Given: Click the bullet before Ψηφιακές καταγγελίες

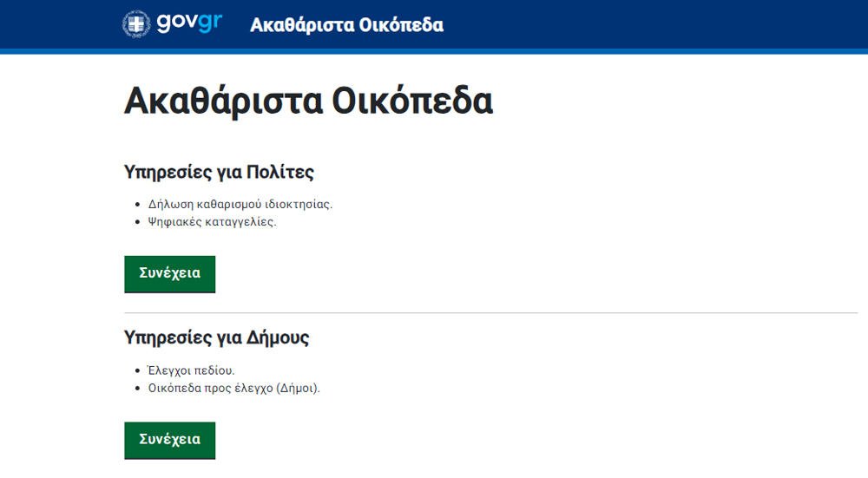Looking at the screenshot, I should (138, 222).
